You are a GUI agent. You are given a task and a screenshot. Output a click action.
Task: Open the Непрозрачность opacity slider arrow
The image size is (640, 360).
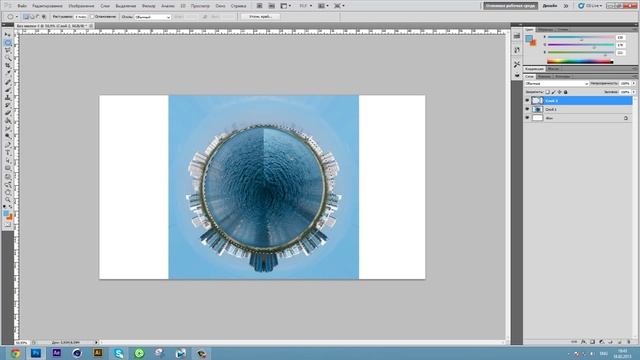point(634,83)
